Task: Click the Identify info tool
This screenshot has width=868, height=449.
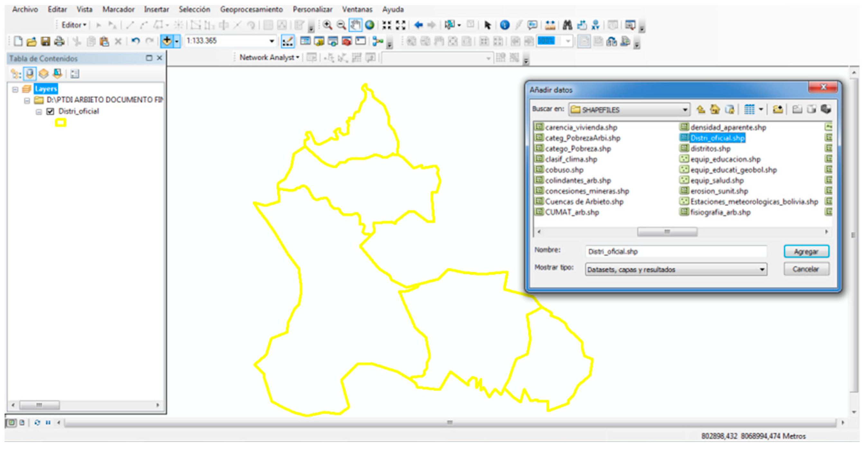Action: [504, 25]
